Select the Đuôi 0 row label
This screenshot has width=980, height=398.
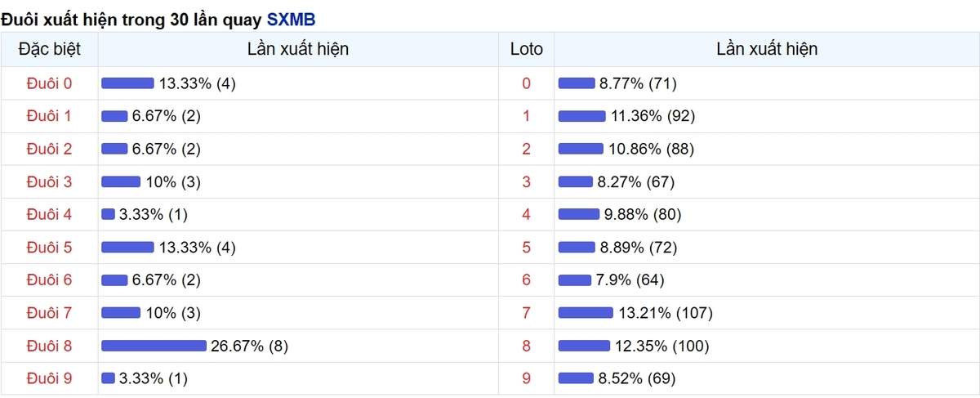tap(49, 83)
